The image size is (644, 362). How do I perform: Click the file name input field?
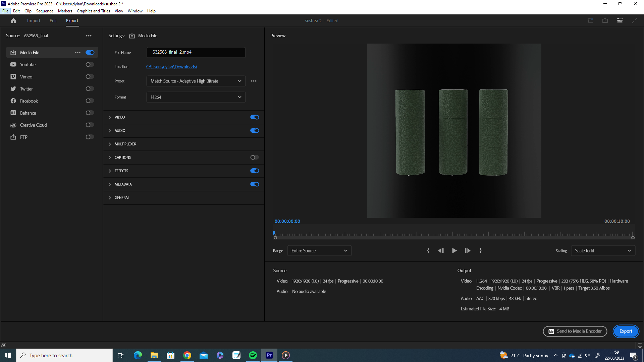pyautogui.click(x=196, y=52)
